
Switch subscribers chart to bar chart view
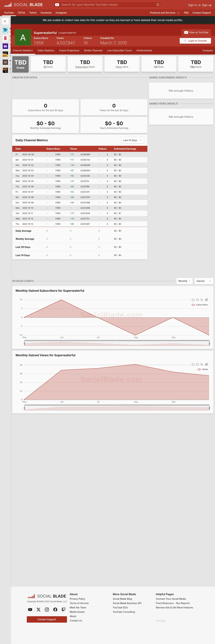pyautogui.click(x=206, y=299)
